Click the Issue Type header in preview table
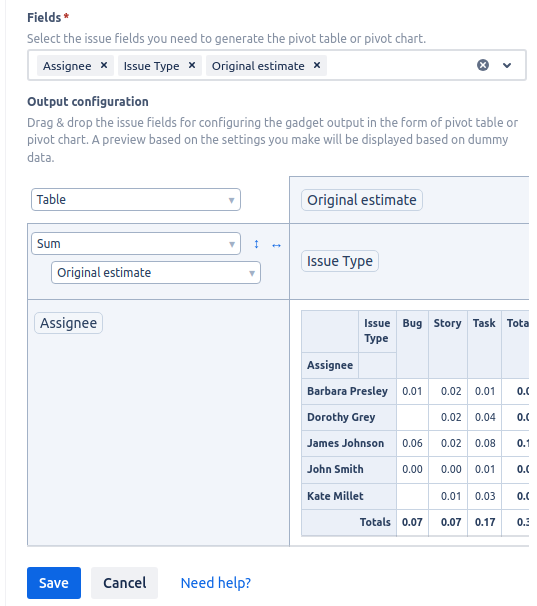This screenshot has height=606, width=537. pyautogui.click(x=377, y=330)
